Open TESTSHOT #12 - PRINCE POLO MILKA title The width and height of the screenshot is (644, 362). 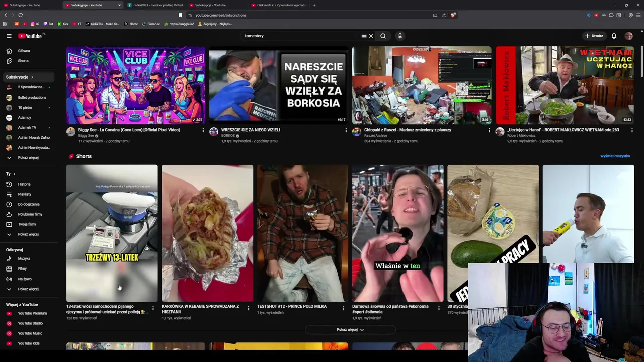[x=292, y=306]
